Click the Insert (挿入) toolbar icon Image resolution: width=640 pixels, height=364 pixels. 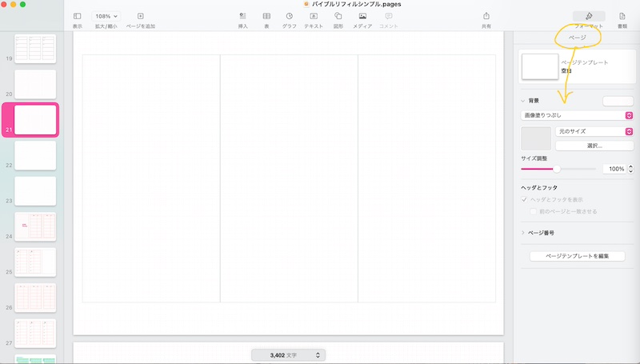[242, 16]
